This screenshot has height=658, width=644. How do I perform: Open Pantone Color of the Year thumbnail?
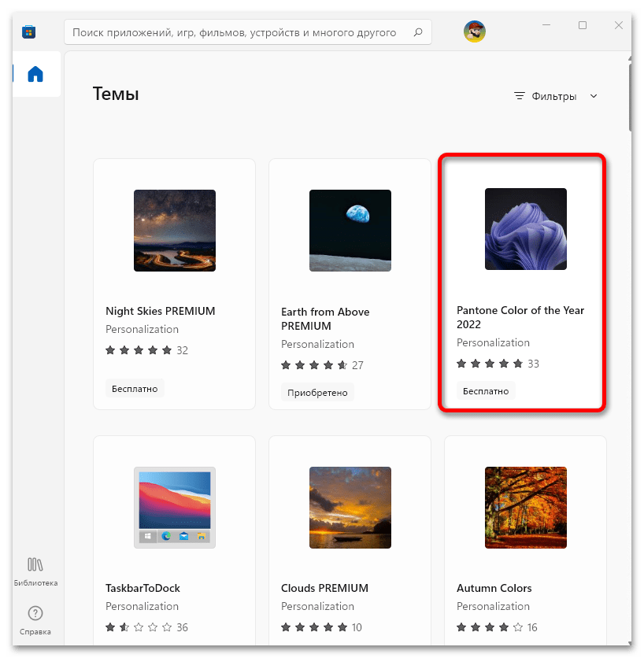(x=526, y=229)
